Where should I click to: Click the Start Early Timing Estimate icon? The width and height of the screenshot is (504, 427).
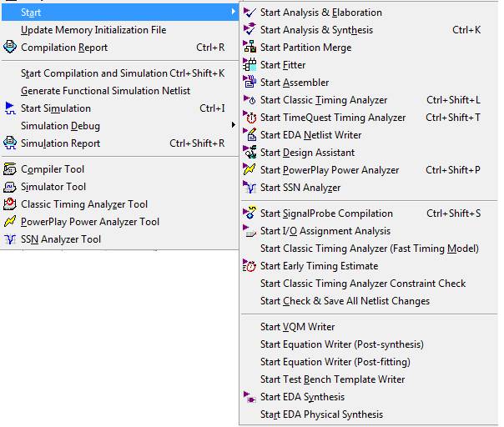click(249, 266)
